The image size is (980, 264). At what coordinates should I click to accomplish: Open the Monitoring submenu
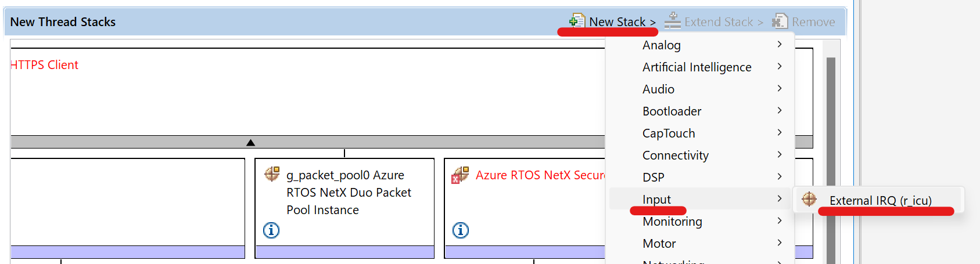click(700, 221)
